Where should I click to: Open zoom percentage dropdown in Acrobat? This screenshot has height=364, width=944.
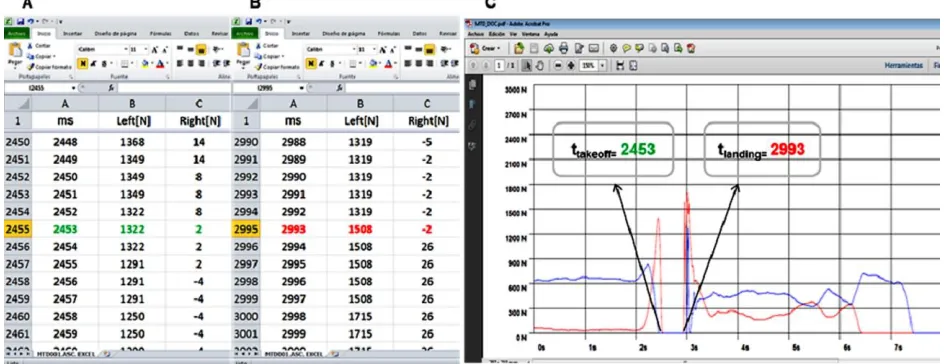point(602,66)
